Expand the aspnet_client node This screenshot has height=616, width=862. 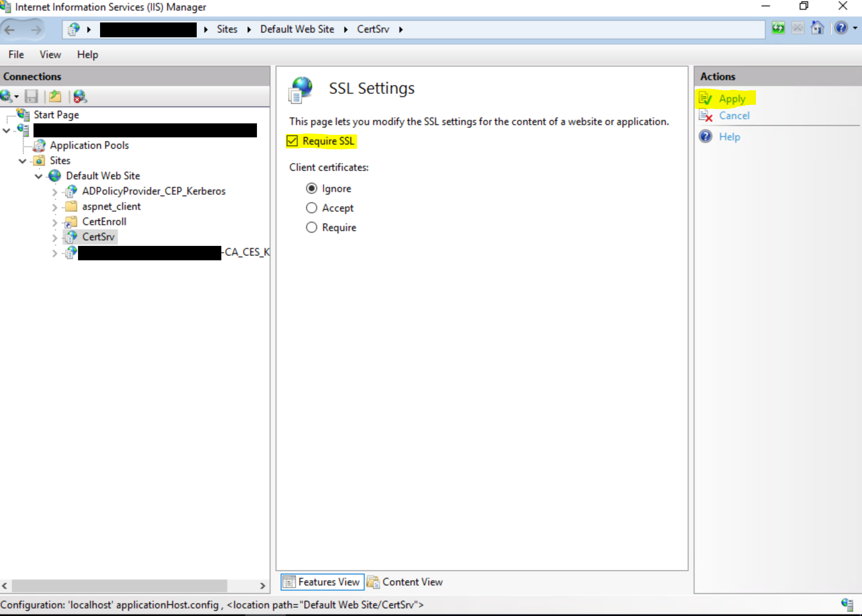pos(55,207)
